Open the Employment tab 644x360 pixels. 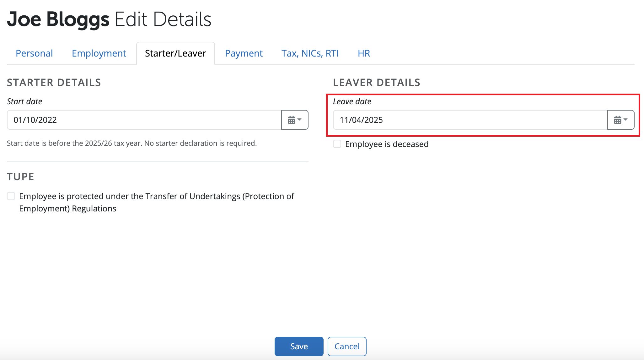click(x=99, y=53)
